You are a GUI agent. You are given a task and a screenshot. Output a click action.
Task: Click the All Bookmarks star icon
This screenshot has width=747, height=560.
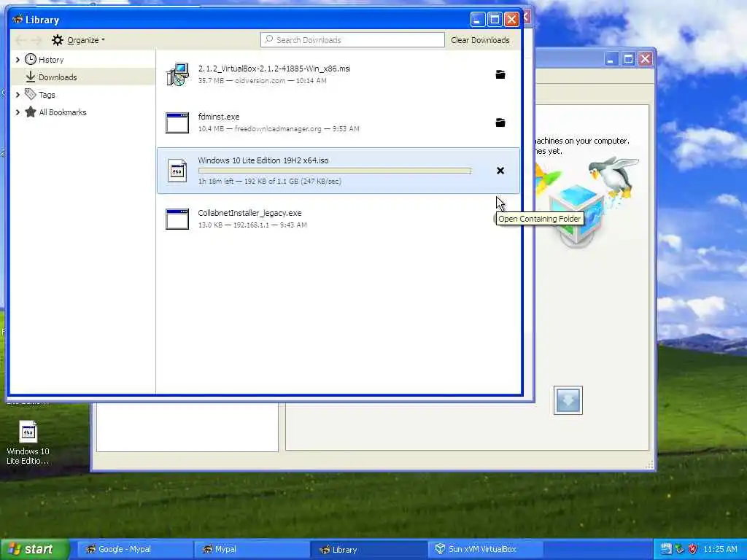31,112
